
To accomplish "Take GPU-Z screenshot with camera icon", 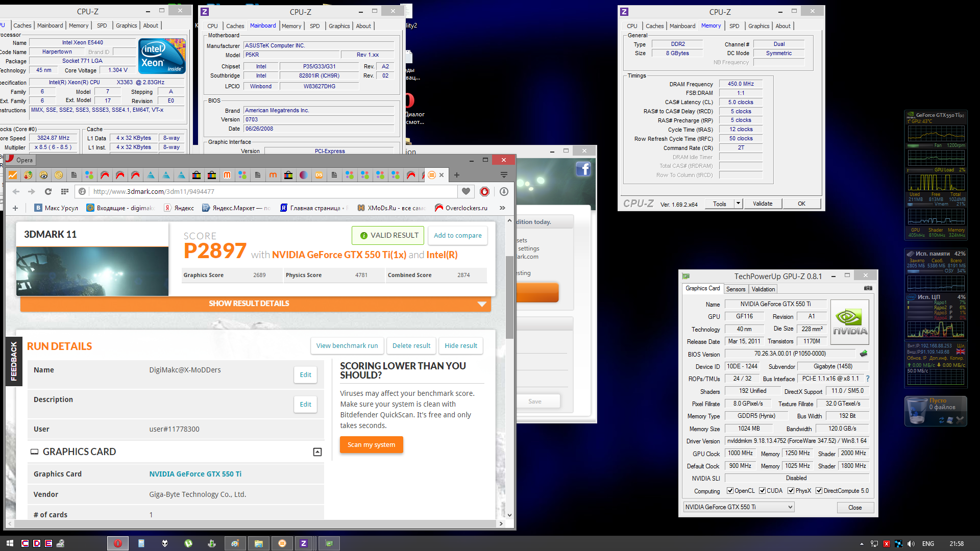I will click(x=868, y=288).
